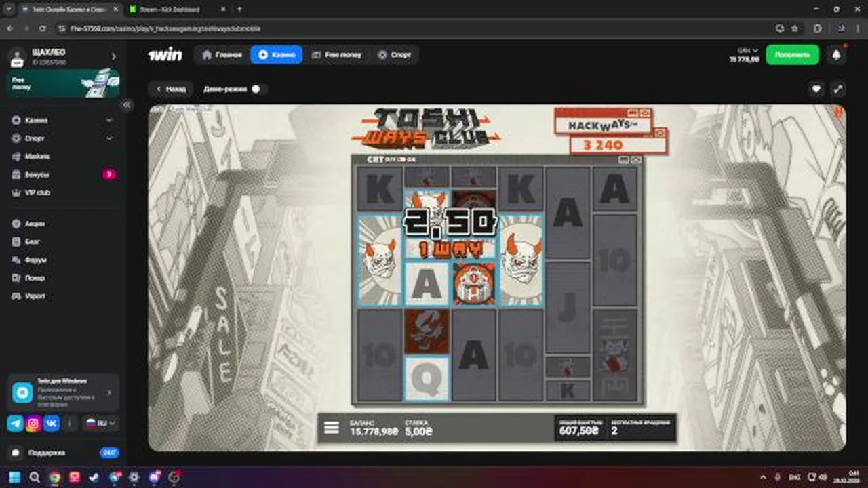Switch to Kick Dashboard browser tab
Screen dimensions: 868x488
tap(176, 9)
